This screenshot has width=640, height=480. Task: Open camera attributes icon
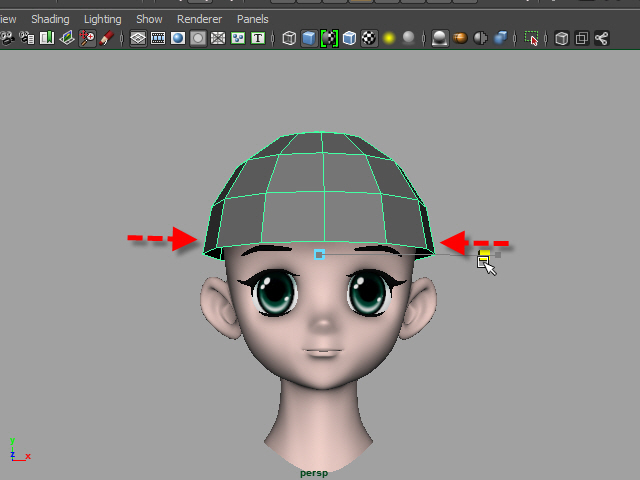pyautogui.click(x=27, y=39)
